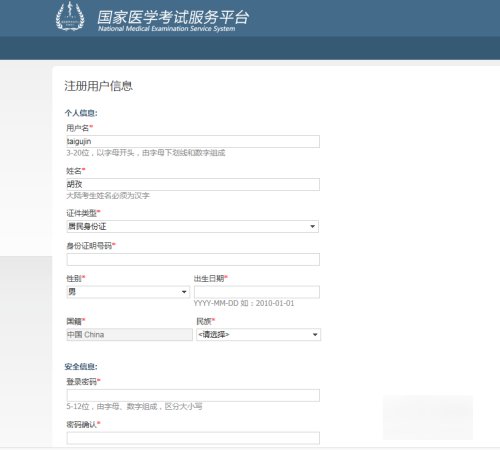Image resolution: width=500 pixels, height=450 pixels.
Task: Open the 民族 请选择 dropdown
Action: tap(259, 335)
